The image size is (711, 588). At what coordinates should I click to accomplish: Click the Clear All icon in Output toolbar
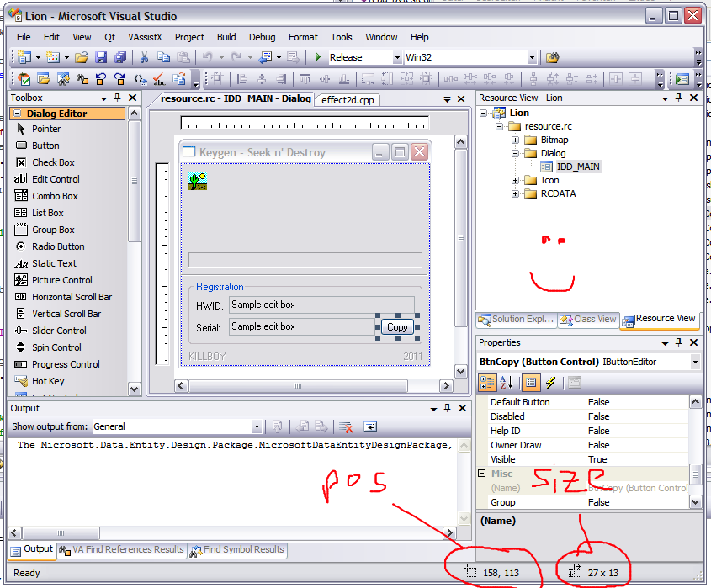pyautogui.click(x=346, y=426)
